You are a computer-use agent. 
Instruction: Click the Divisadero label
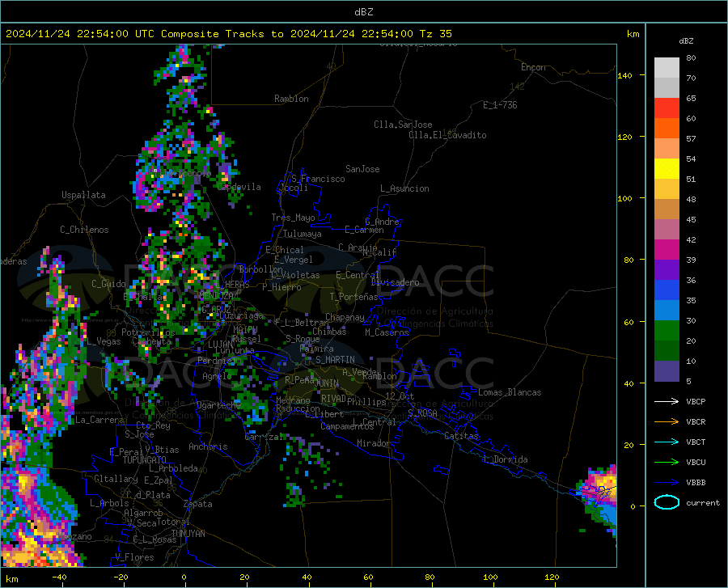pos(395,282)
